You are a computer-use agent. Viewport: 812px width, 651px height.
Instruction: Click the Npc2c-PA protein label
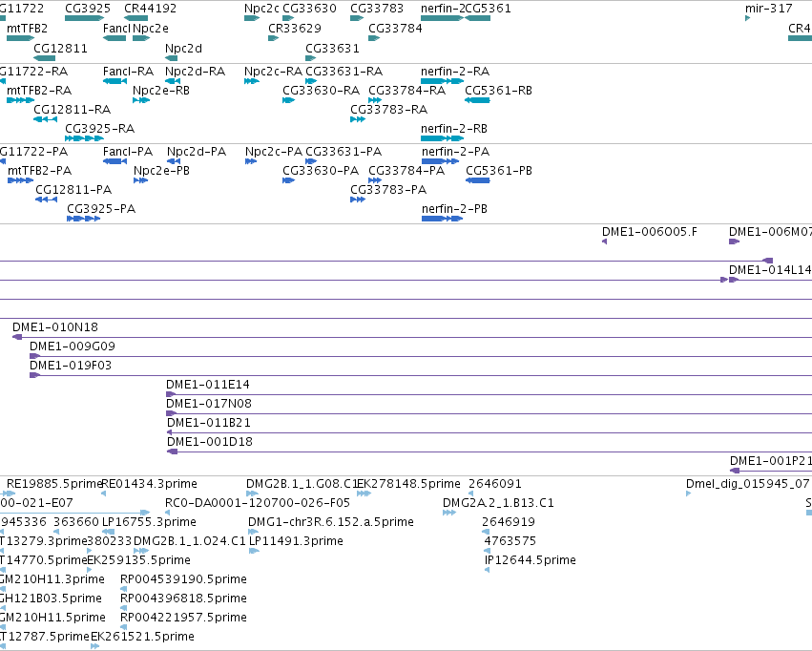pyautogui.click(x=274, y=152)
